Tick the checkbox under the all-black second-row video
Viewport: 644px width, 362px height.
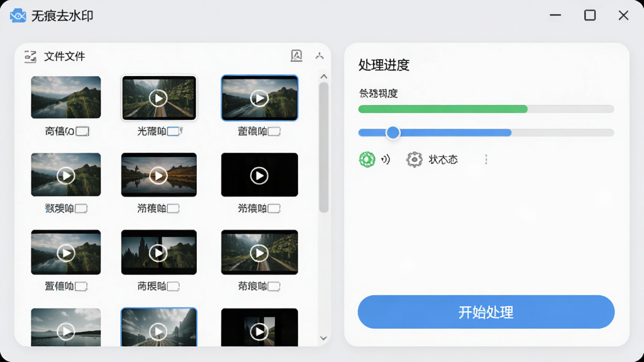point(274,209)
